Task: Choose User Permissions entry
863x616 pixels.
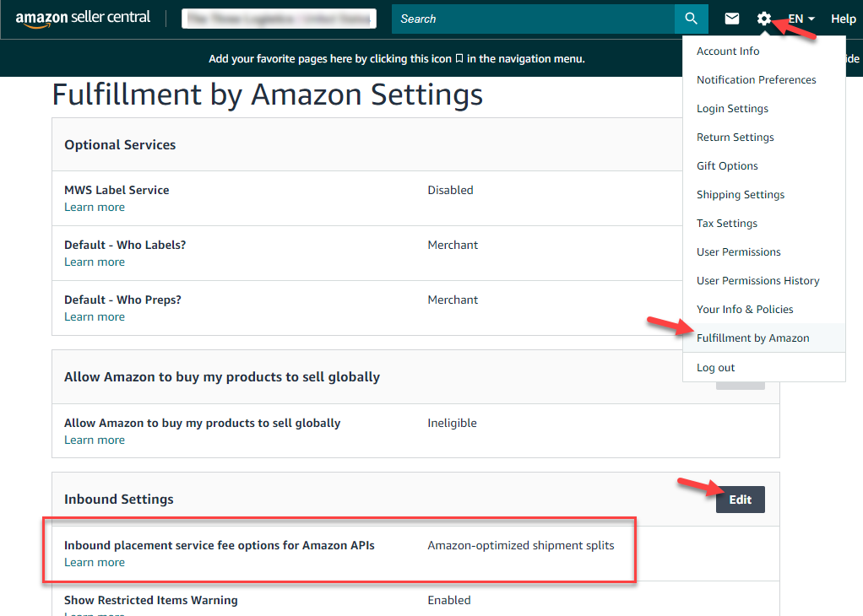Action: 738,252
